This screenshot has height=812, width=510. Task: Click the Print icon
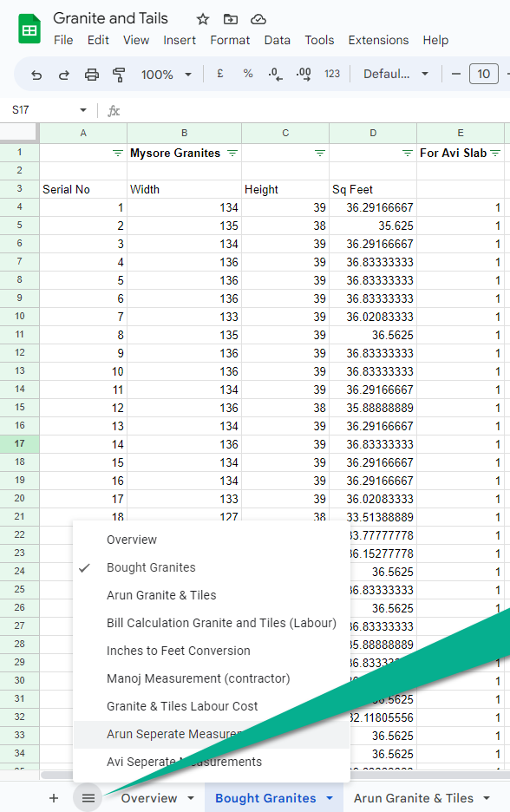[x=92, y=75]
